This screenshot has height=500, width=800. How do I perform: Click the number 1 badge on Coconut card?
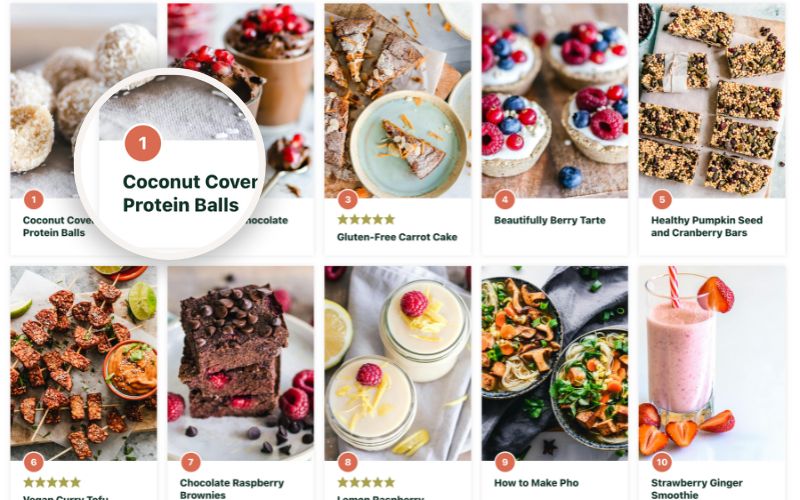coord(34,199)
